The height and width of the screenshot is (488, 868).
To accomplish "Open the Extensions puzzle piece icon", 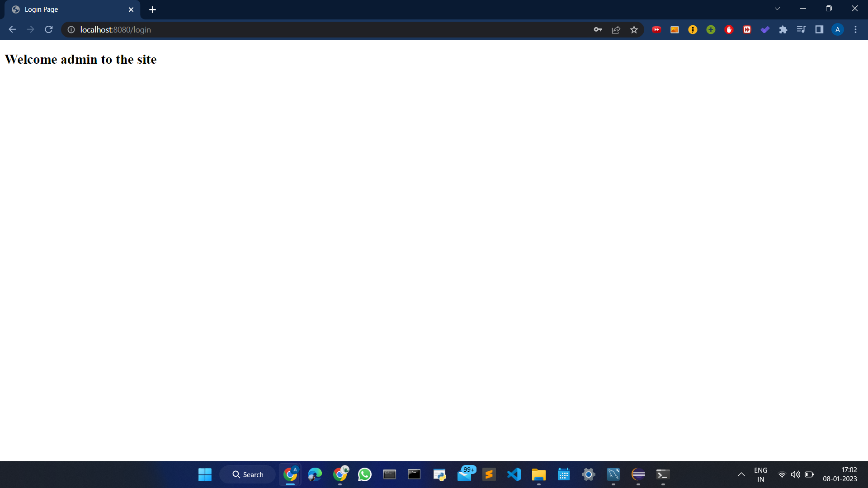I will click(783, 29).
